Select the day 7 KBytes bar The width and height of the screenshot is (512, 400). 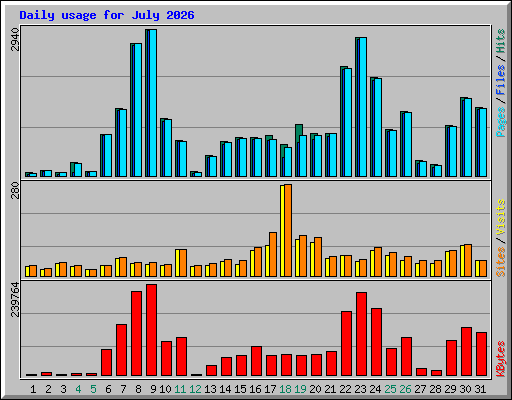(x=121, y=350)
